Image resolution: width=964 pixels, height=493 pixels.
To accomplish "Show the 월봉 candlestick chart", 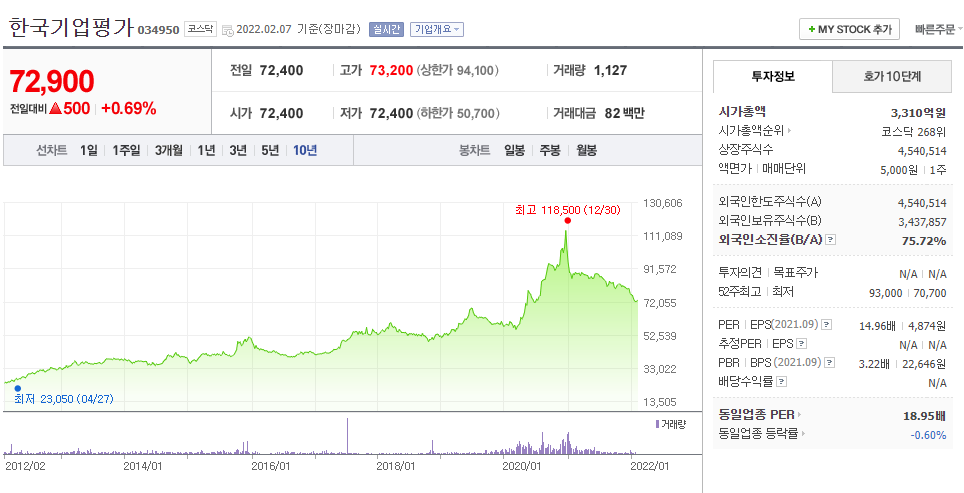I will coord(586,150).
